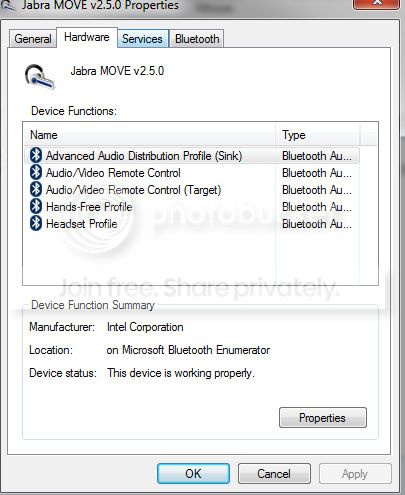Click the Type cell of the Headset Profile row
The height and width of the screenshot is (495, 405).
317,224
